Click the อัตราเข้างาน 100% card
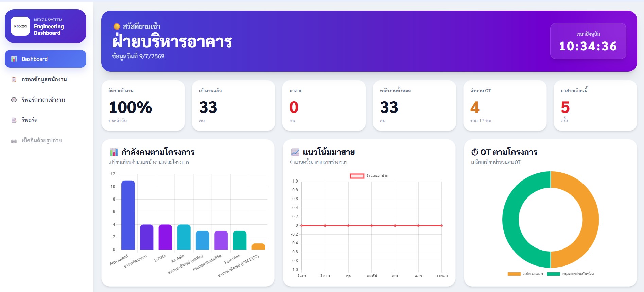Image resolution: width=644 pixels, height=292 pixels. [143, 105]
